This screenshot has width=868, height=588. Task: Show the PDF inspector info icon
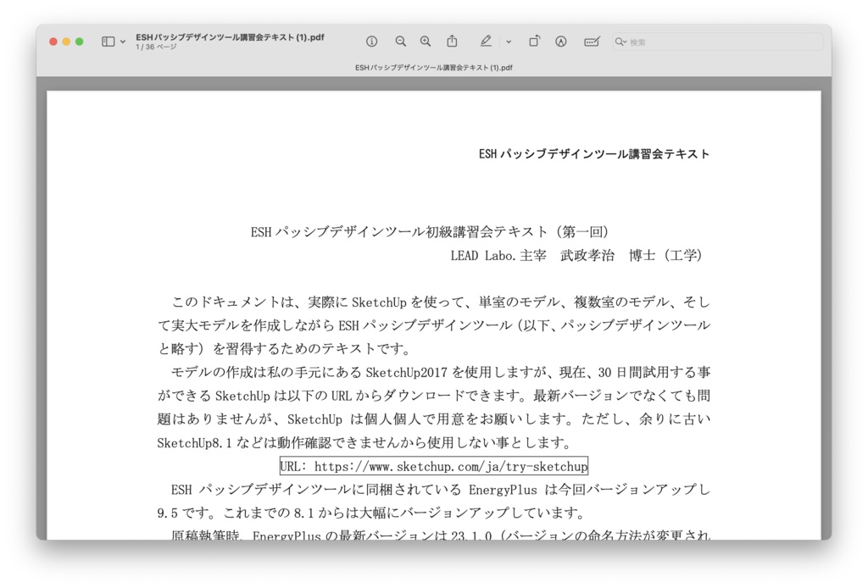[371, 42]
